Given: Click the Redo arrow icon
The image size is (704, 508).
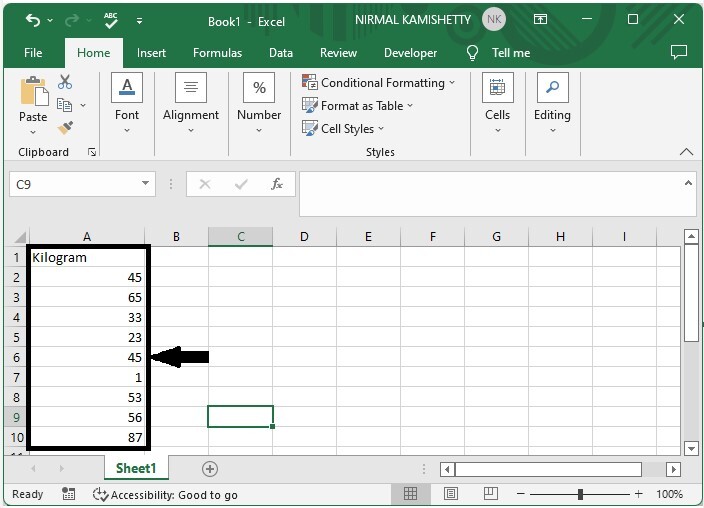Looking at the screenshot, I should [72, 20].
